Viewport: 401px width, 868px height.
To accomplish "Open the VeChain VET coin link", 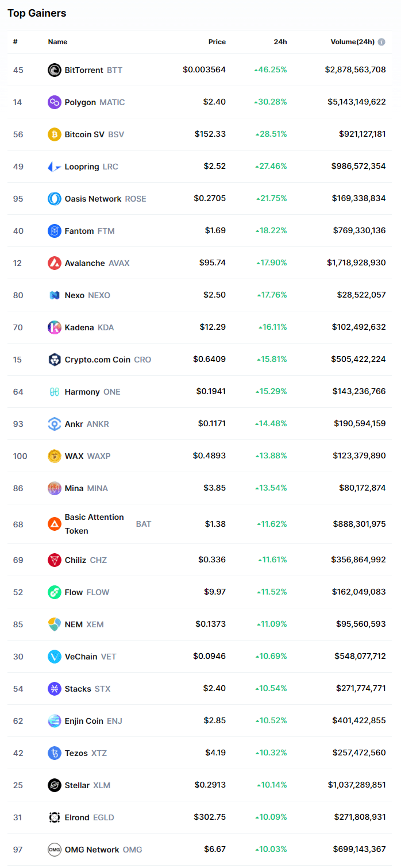I will point(82,657).
